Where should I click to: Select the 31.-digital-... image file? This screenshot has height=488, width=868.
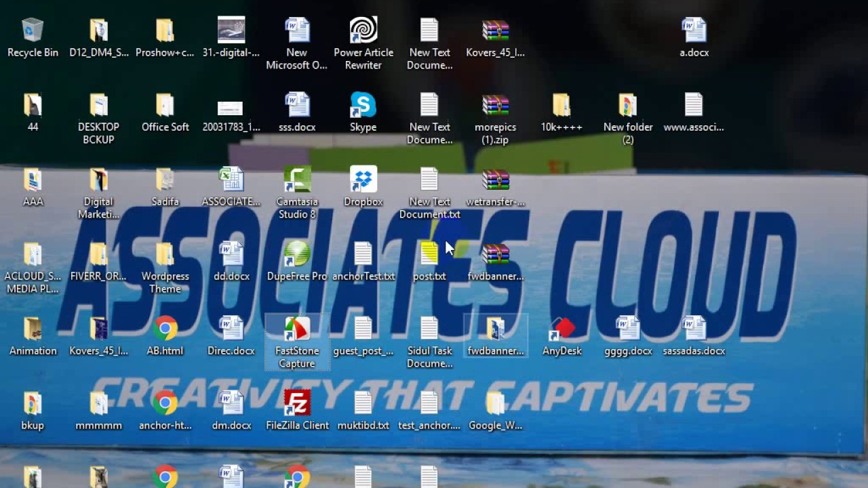[x=231, y=38]
